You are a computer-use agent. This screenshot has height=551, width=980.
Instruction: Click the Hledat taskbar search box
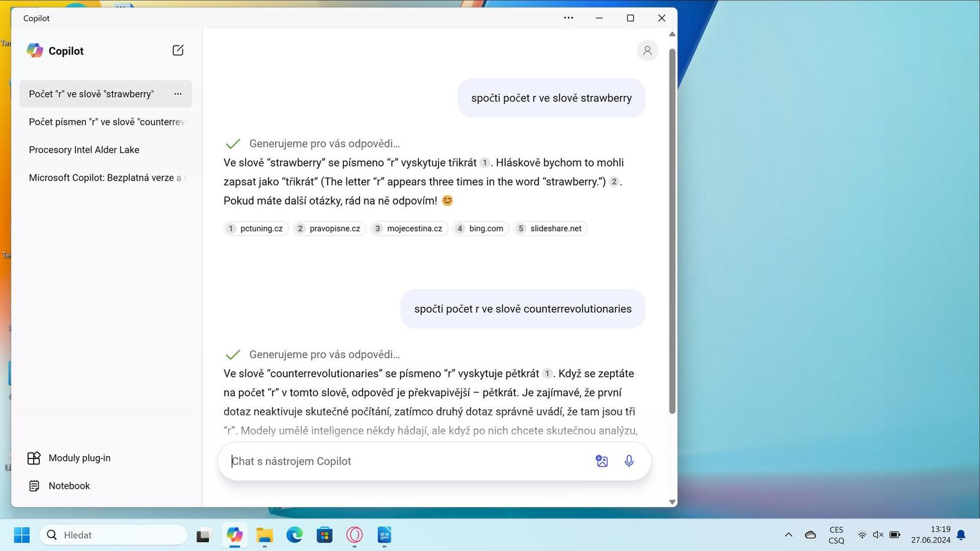tap(114, 535)
